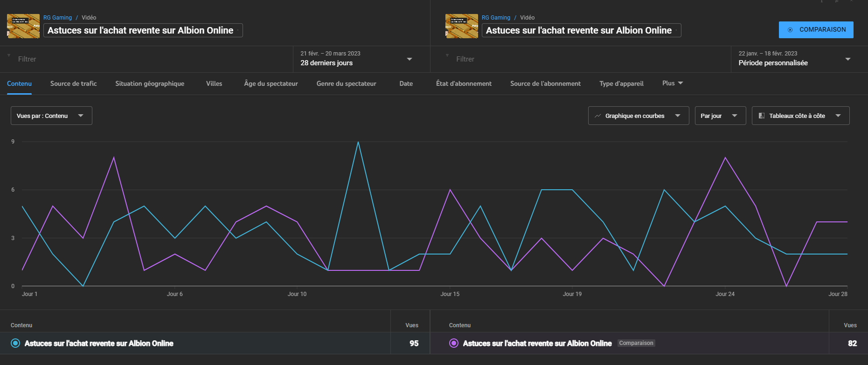
Task: Click left table row title Astuces sur l'achat revente
Action: (99, 344)
